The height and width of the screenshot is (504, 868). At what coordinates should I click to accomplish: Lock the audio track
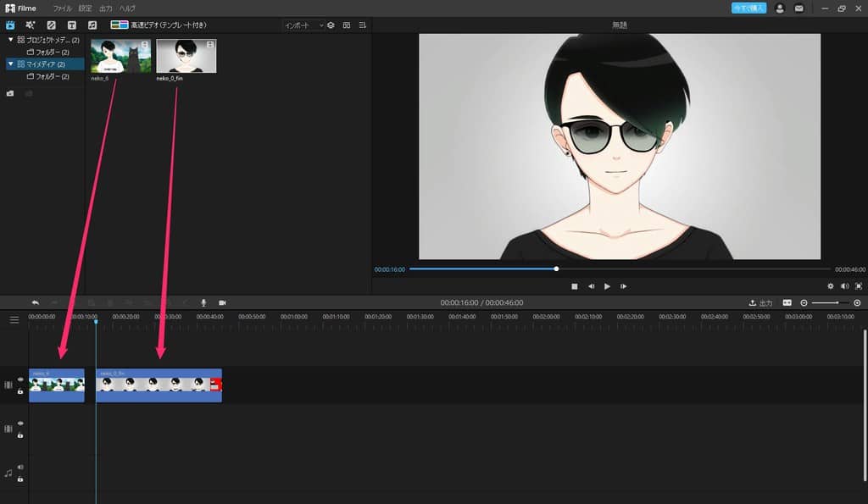pyautogui.click(x=20, y=479)
